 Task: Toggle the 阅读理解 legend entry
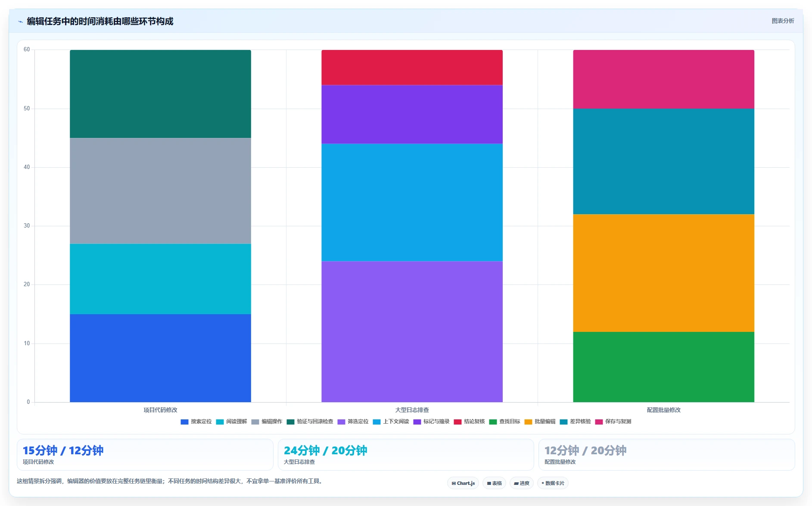pyautogui.click(x=231, y=422)
